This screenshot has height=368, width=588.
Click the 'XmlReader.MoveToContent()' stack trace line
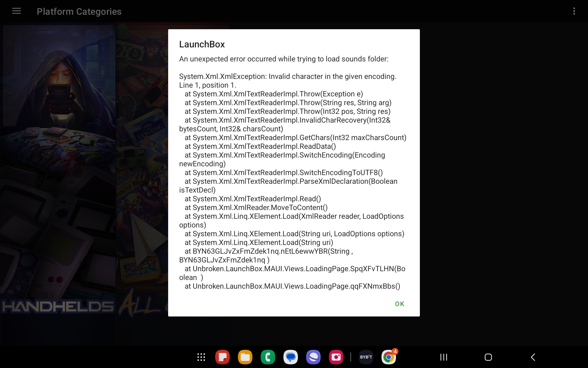tap(256, 208)
